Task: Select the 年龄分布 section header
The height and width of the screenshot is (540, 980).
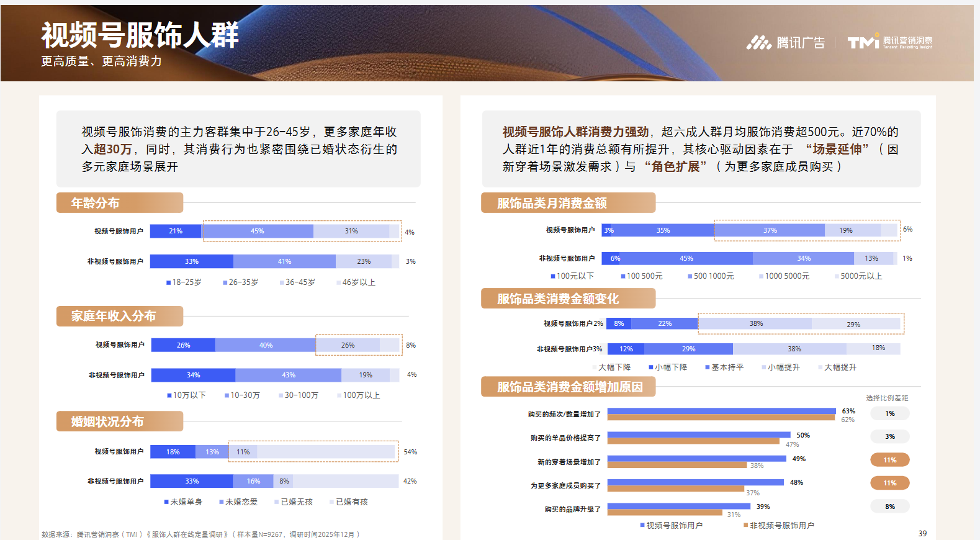Action: pyautogui.click(x=119, y=203)
